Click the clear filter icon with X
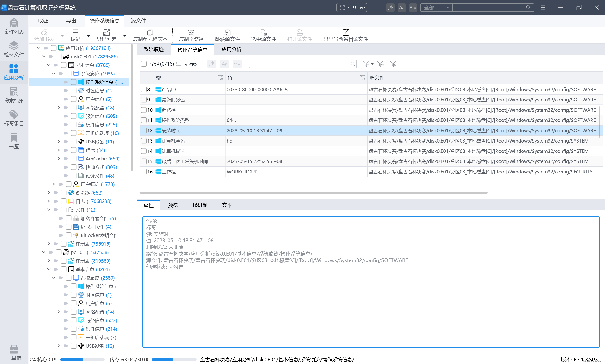Viewport: 605px width, 364px height. click(x=393, y=64)
